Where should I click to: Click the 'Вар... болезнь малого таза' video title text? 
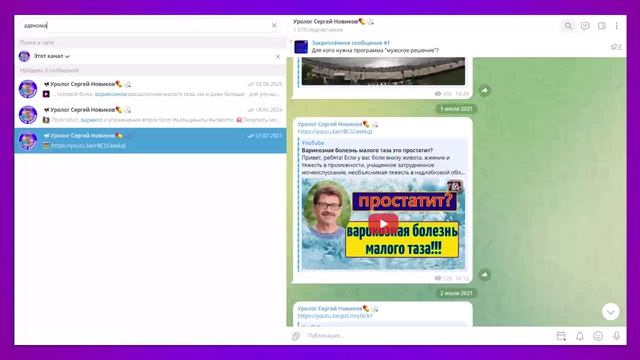[367, 150]
